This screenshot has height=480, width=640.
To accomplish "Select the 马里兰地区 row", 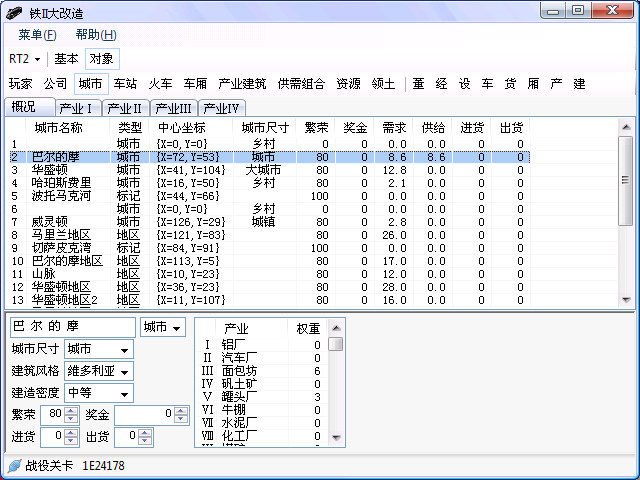I will [x=269, y=235].
